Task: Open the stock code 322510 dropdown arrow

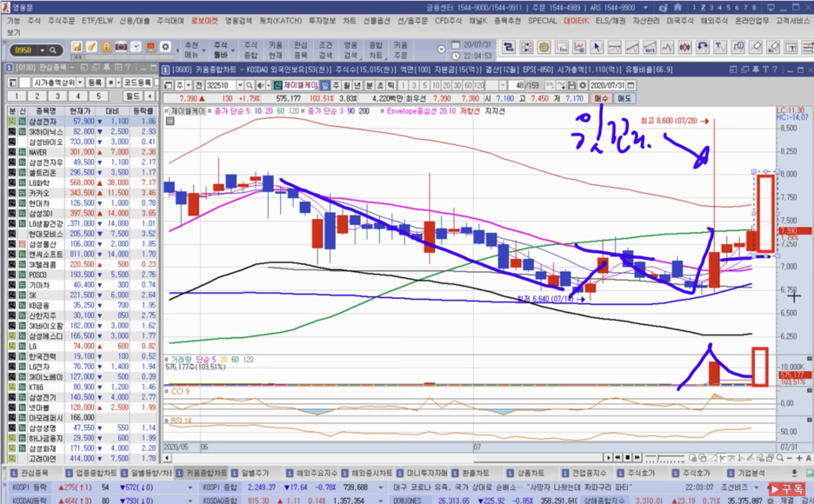Action: tap(240, 85)
